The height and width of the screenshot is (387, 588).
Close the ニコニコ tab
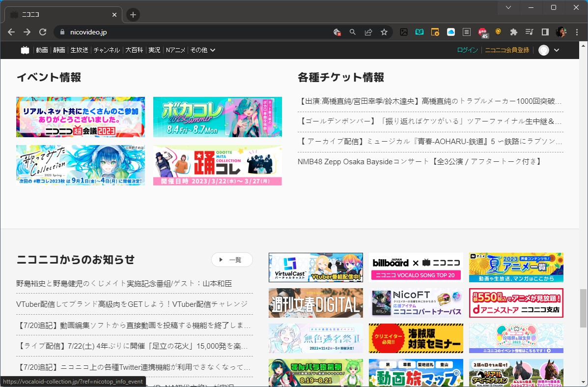click(114, 15)
